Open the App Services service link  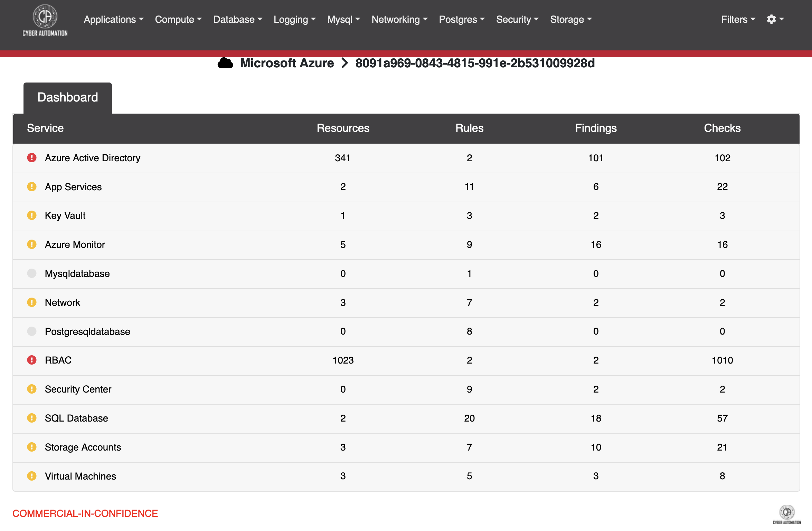[73, 187]
